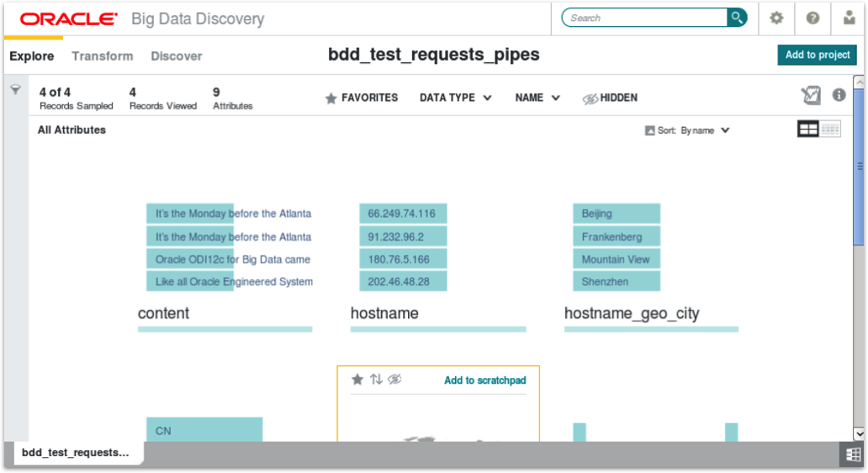
Task: Toggle HIDDEN attributes filter
Action: click(x=610, y=98)
